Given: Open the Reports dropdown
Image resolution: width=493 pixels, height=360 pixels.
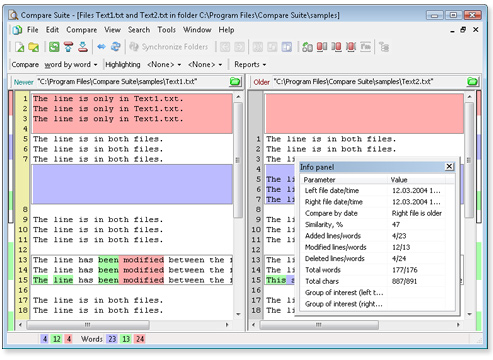Looking at the screenshot, I should coord(250,65).
